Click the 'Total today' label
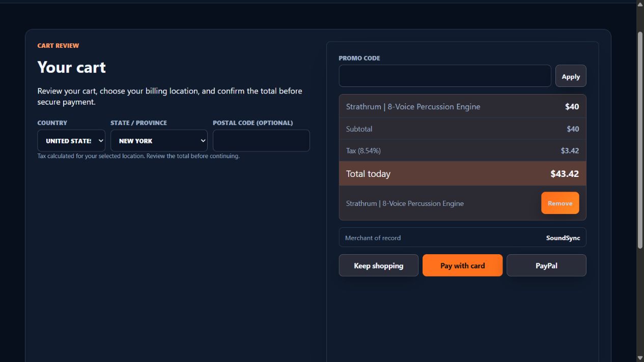 368,174
